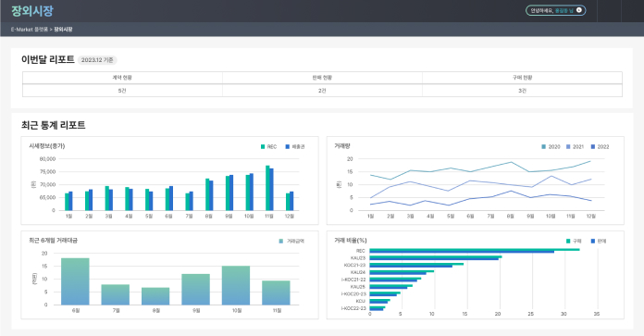Image resolution: width=644 pixels, height=336 pixels.
Task: Click the 시세정보(종가) chart title
Action: click(x=47, y=146)
